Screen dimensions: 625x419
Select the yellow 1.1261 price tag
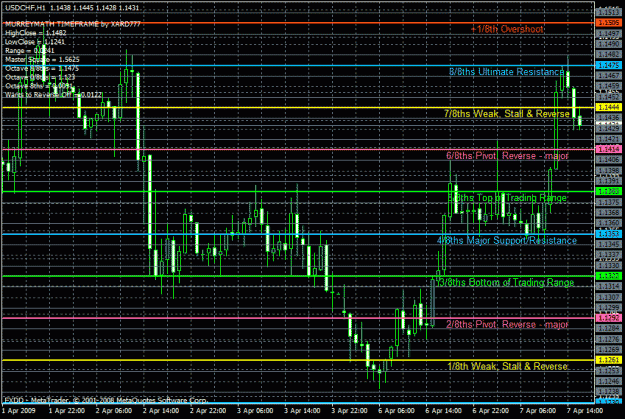609,360
